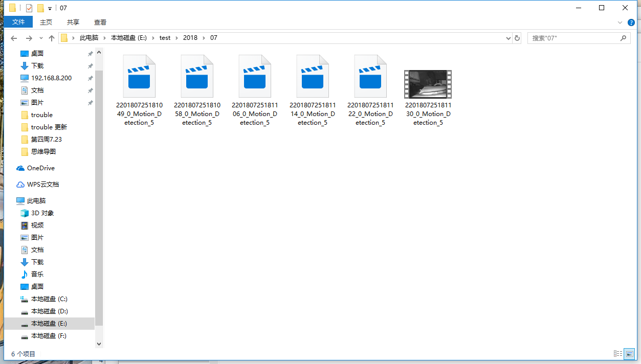Expand the breadcrumb chevron after test
Screen dimensions: 641x364
(x=176, y=38)
